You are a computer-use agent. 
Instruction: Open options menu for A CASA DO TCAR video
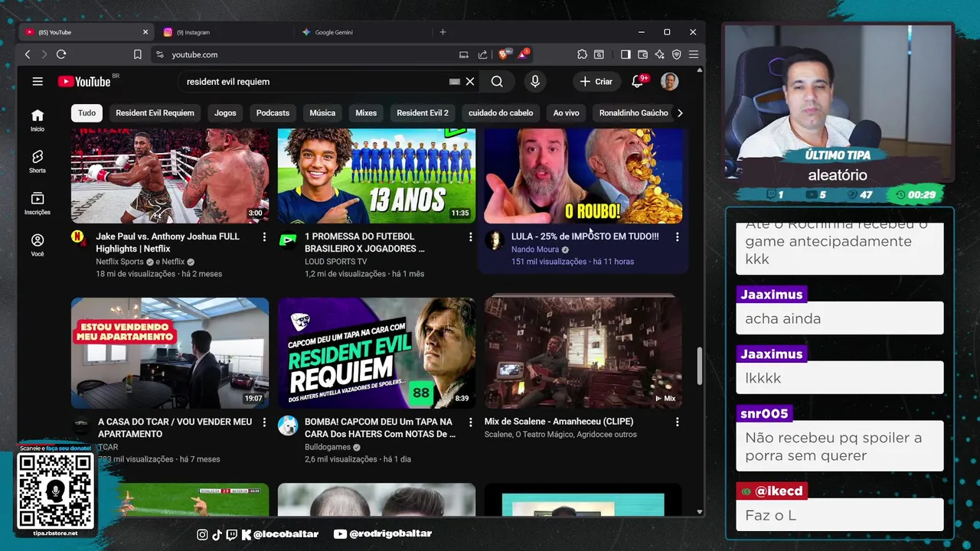pos(264,422)
